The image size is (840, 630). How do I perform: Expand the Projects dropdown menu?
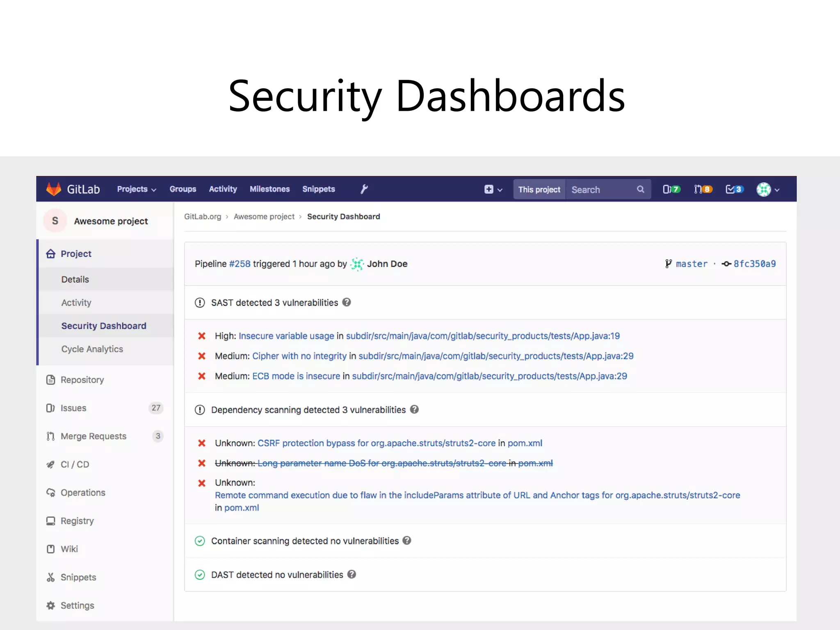point(137,189)
